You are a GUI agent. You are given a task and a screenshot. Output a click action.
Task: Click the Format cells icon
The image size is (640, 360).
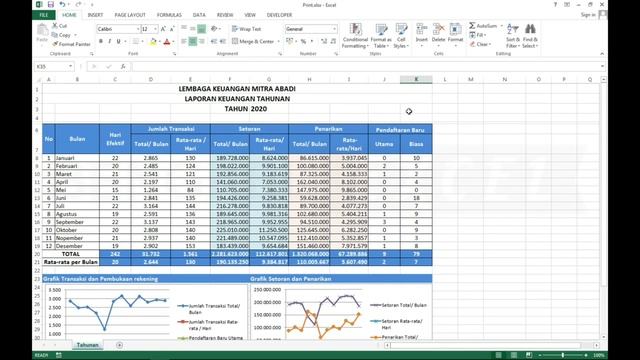pyautogui.click(x=455, y=29)
